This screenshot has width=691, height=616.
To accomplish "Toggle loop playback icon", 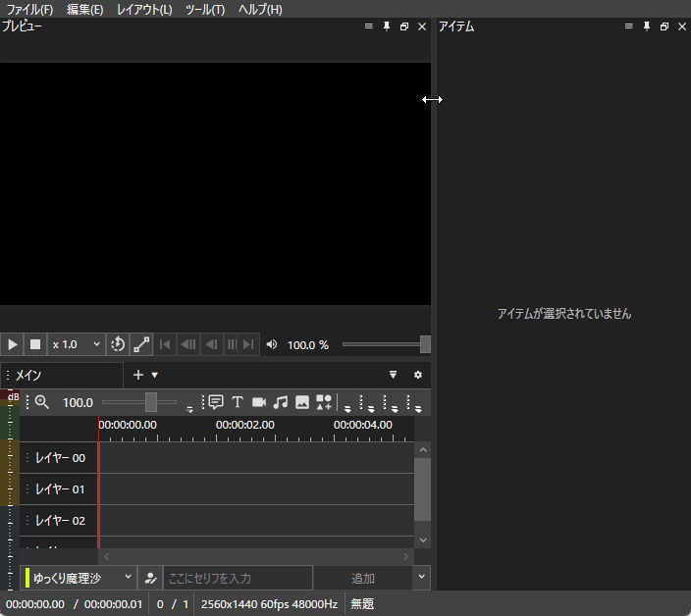I will [x=118, y=344].
